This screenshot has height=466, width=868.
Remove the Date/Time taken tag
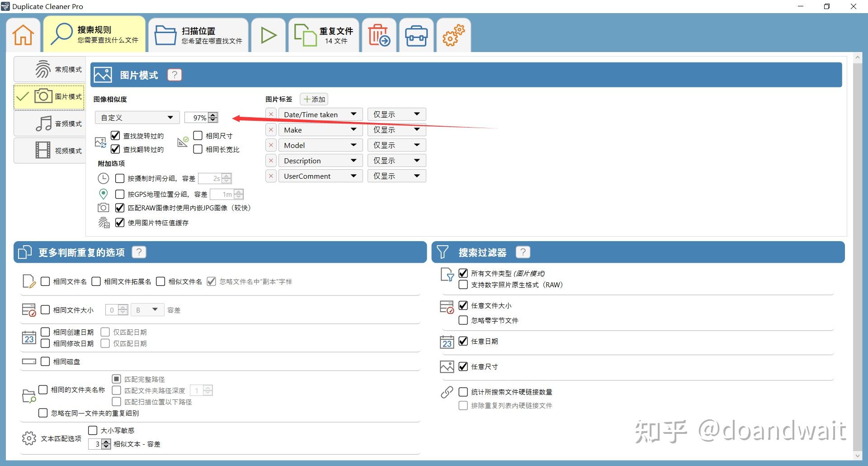(271, 114)
